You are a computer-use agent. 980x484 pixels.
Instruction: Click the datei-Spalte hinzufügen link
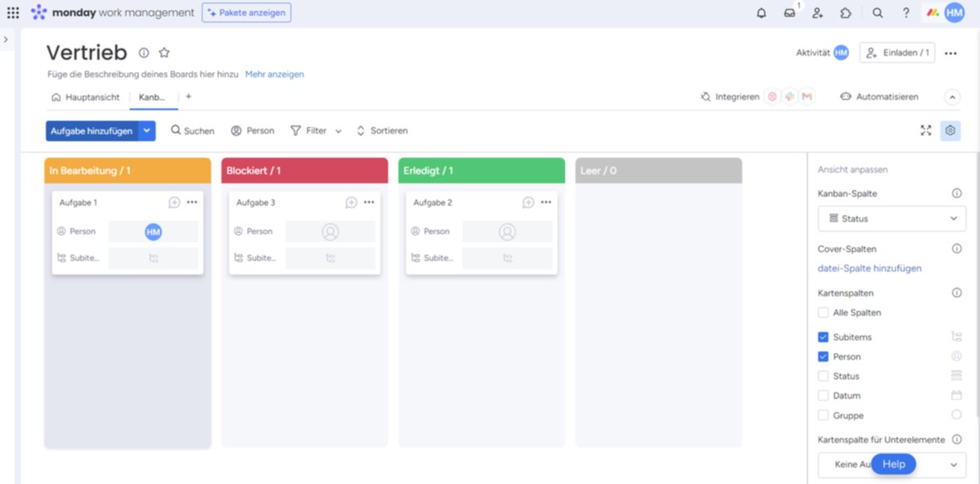point(868,268)
